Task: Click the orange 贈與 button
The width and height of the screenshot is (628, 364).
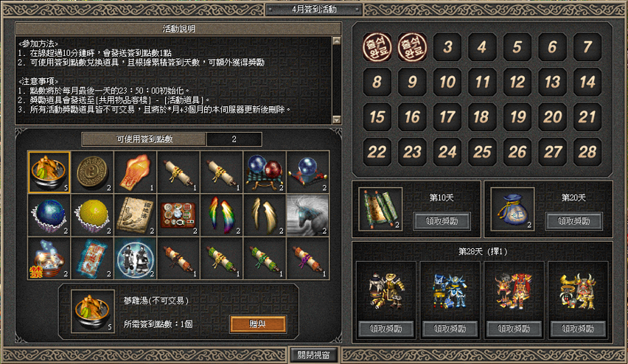Action: [258, 324]
